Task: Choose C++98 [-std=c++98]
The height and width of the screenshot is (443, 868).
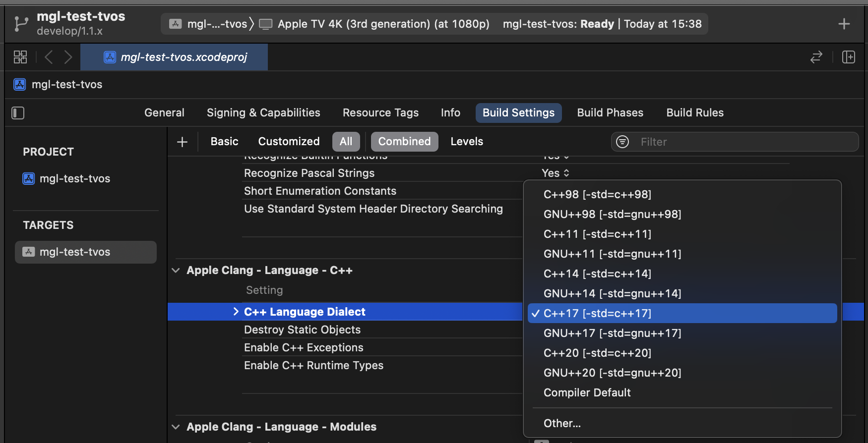Action: 682,194
